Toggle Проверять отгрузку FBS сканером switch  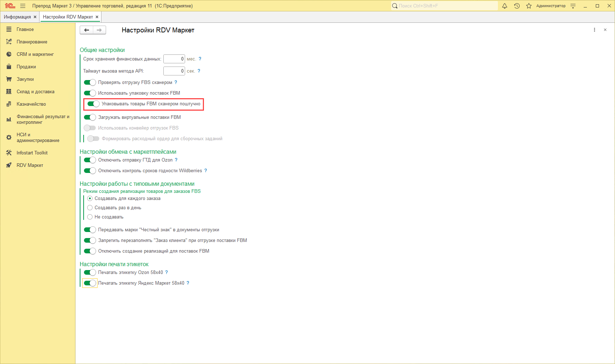click(x=90, y=82)
